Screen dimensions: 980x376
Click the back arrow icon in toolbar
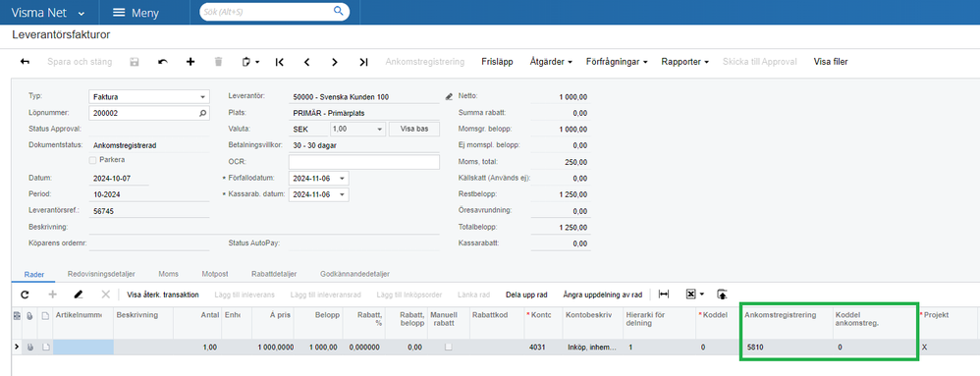pos(25,62)
